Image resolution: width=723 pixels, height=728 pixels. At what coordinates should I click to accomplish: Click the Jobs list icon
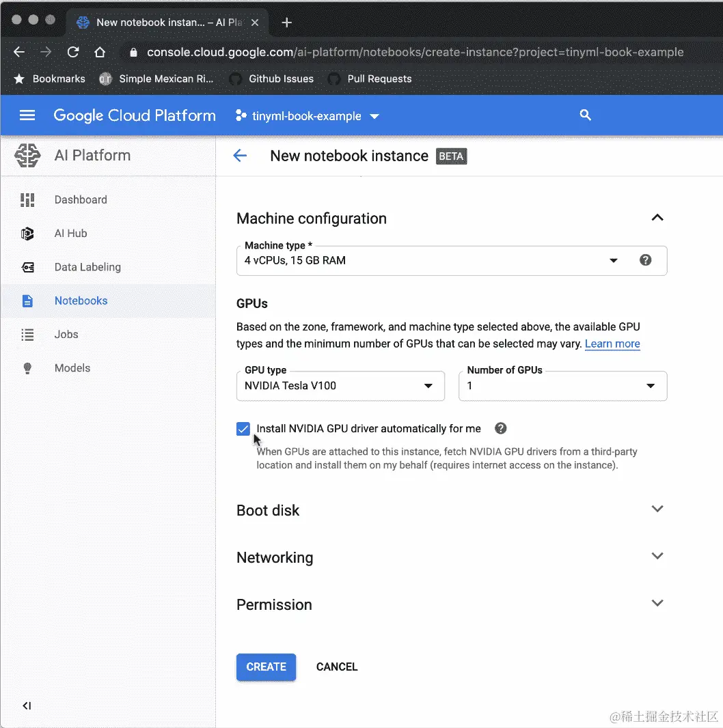coord(27,334)
